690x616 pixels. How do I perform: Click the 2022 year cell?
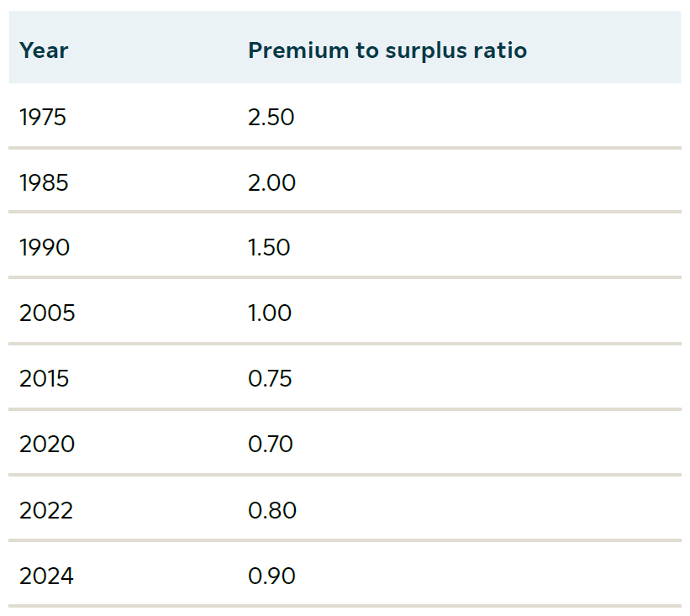pyautogui.click(x=46, y=510)
